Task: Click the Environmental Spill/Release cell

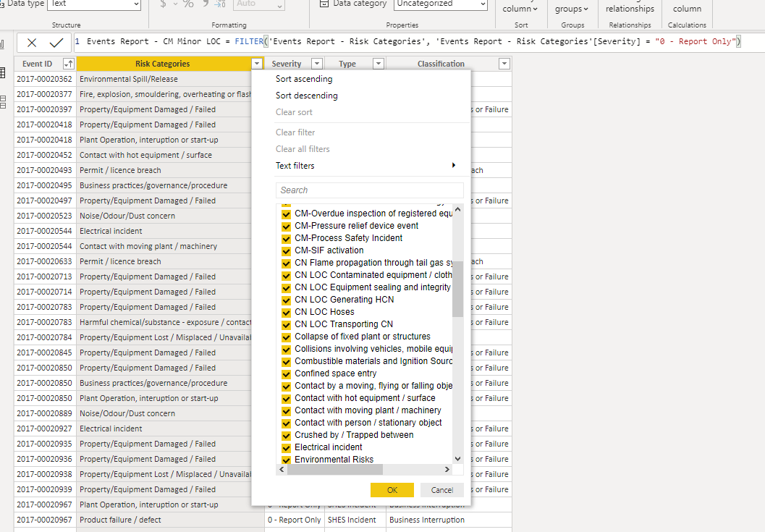Action: point(164,79)
